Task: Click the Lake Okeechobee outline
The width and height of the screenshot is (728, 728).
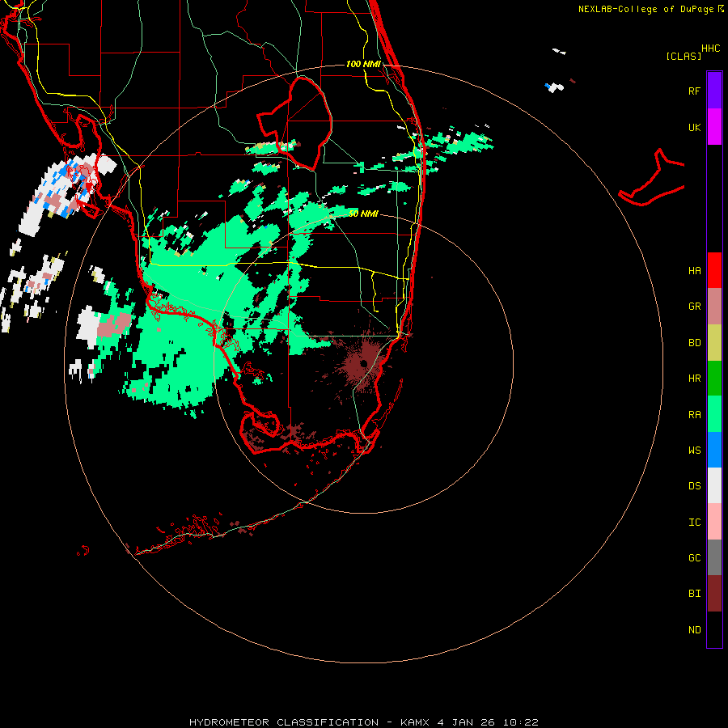Action: pos(294,123)
